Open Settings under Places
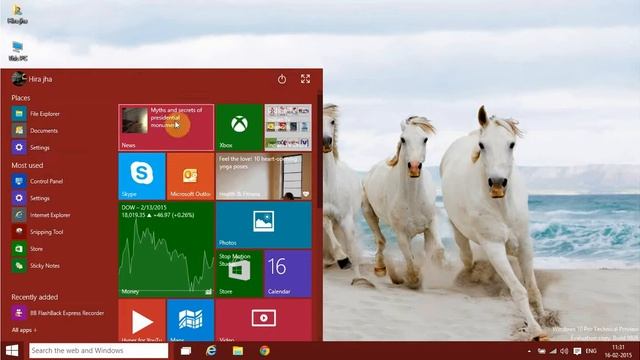Viewport: 640px width, 360px height. [x=31, y=147]
